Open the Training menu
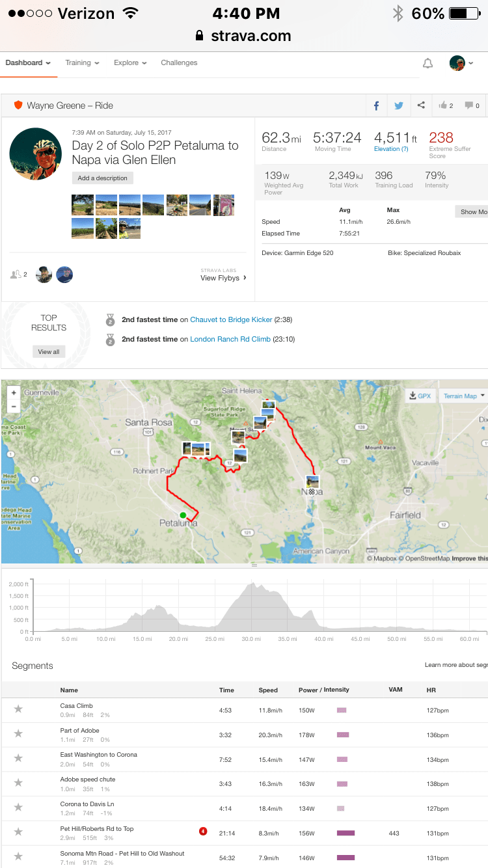The width and height of the screenshot is (488, 868). coord(82,63)
